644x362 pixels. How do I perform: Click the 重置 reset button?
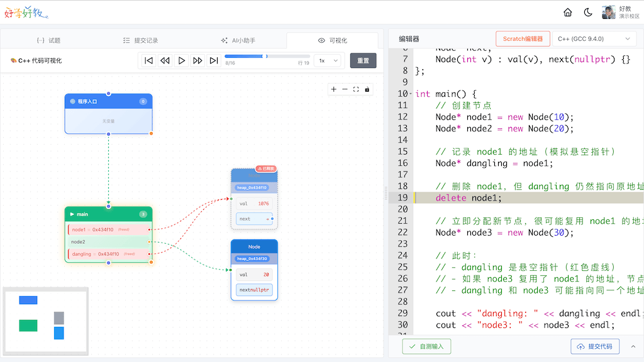point(363,61)
